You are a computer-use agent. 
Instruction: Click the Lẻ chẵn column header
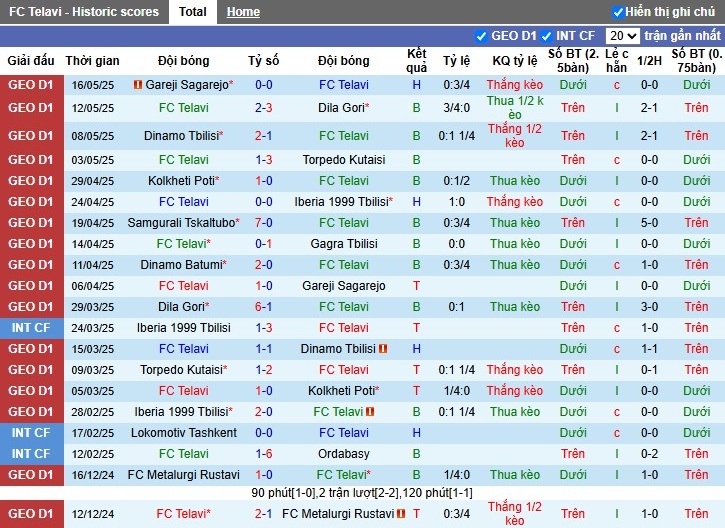click(x=617, y=61)
